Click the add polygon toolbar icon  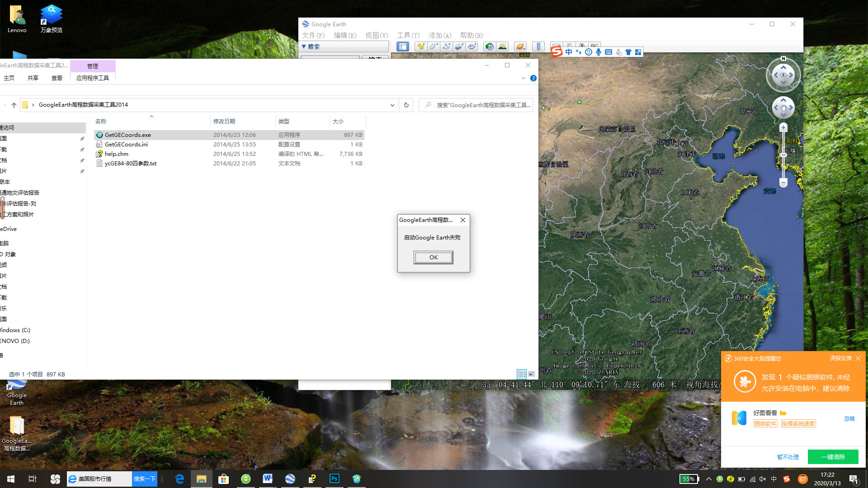[x=434, y=47]
